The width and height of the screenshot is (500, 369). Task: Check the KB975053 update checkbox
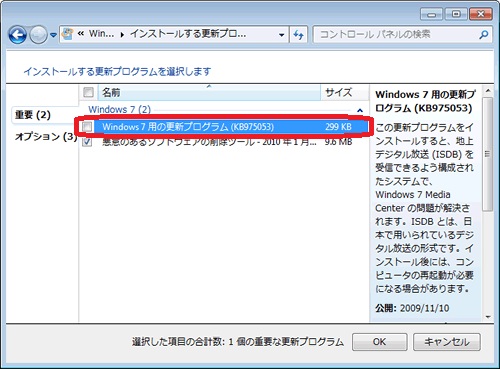[87, 126]
